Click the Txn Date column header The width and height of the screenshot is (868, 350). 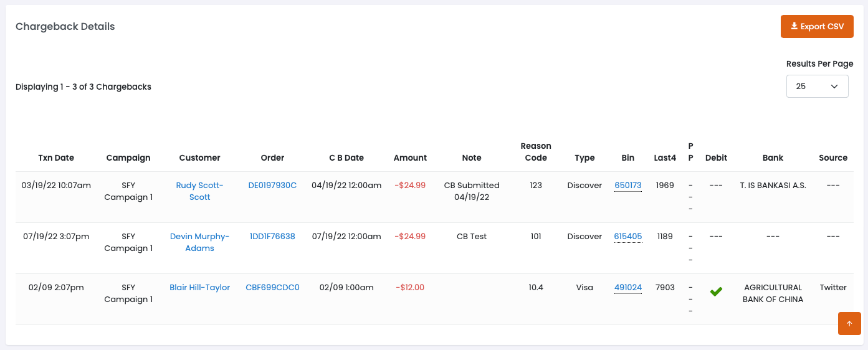[56, 158]
